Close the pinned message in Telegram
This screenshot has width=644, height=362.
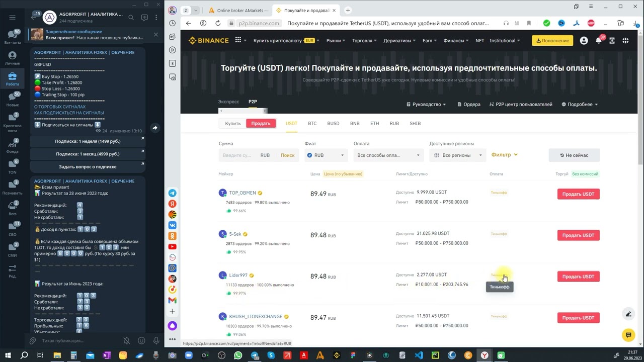tap(156, 34)
